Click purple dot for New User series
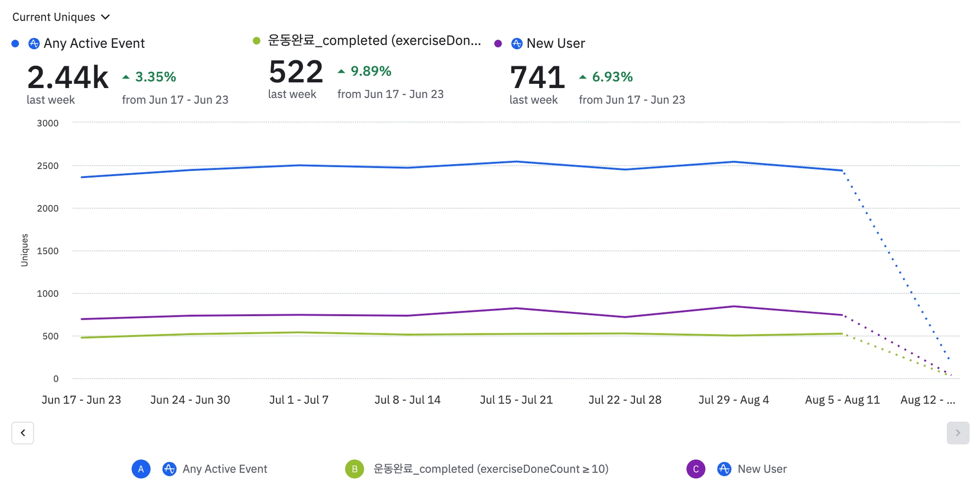Screen dimensions: 980x496 (x=498, y=44)
